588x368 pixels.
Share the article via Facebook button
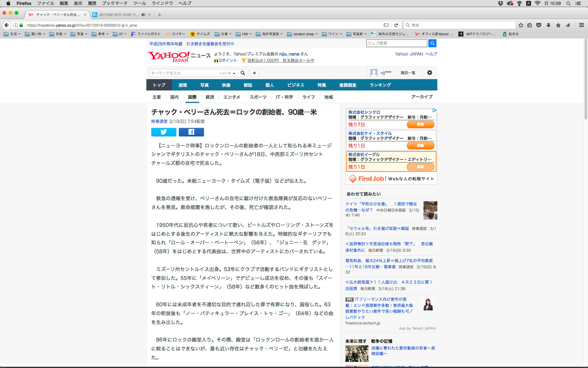191,132
